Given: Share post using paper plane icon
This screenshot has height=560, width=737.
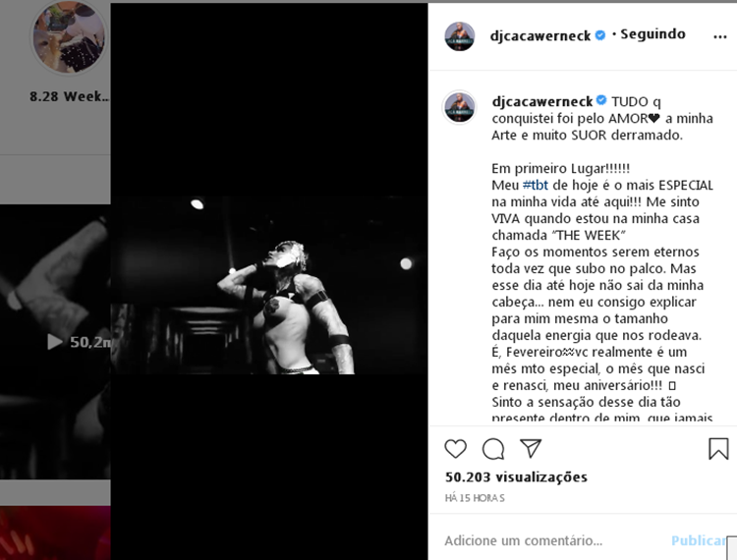Looking at the screenshot, I should click(x=531, y=449).
